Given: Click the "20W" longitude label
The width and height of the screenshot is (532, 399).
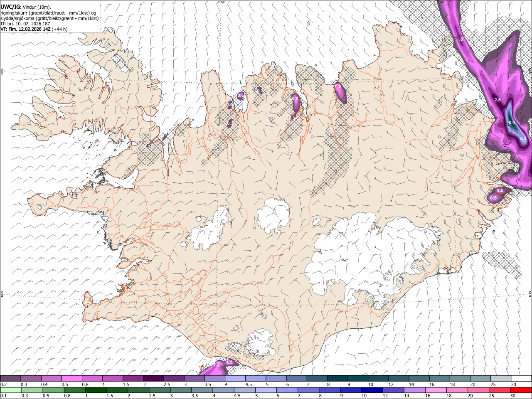Looking at the screenshot, I should [x=221, y=2].
